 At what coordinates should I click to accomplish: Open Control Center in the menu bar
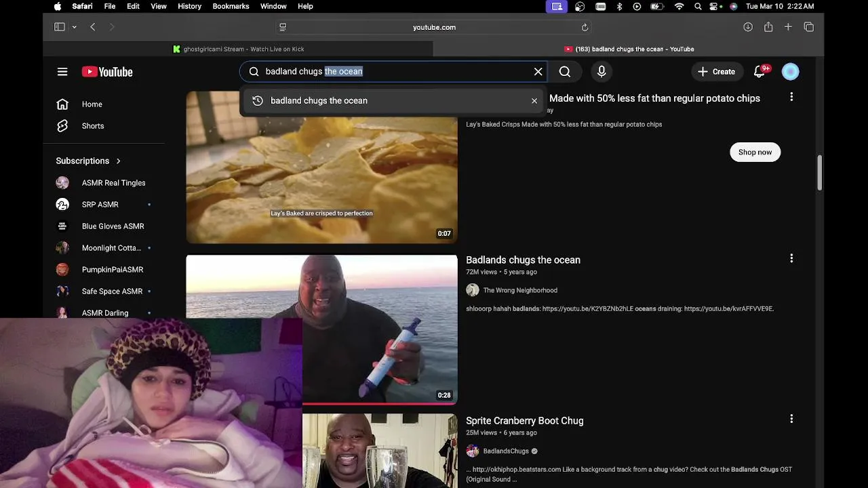pyautogui.click(x=715, y=6)
